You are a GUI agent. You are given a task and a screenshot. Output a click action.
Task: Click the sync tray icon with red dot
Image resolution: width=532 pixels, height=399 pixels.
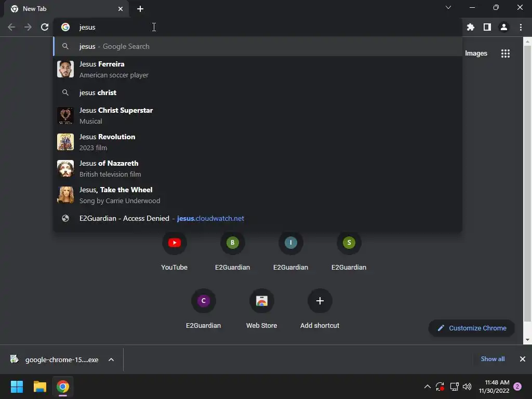[440, 387]
